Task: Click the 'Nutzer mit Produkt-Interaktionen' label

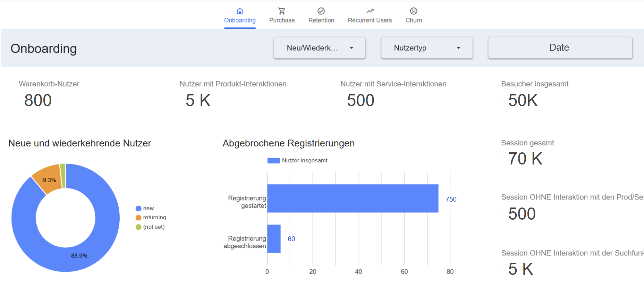Action: coord(233,84)
